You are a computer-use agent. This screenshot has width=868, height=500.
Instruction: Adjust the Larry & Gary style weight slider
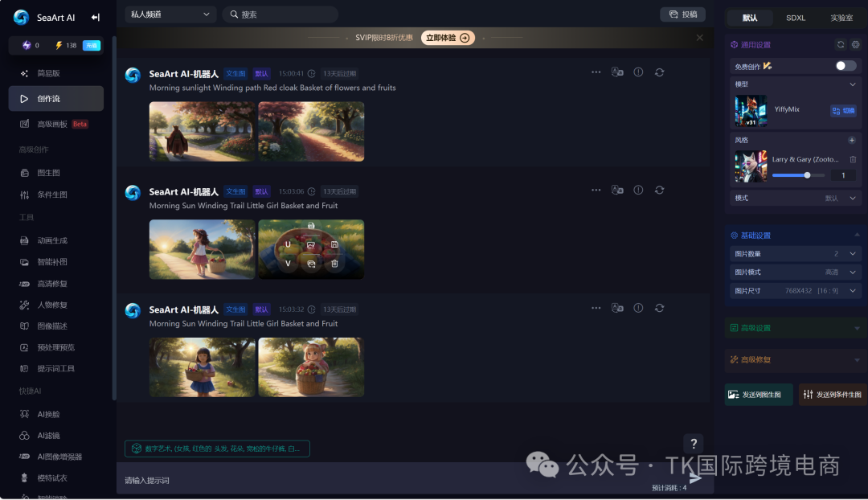807,175
